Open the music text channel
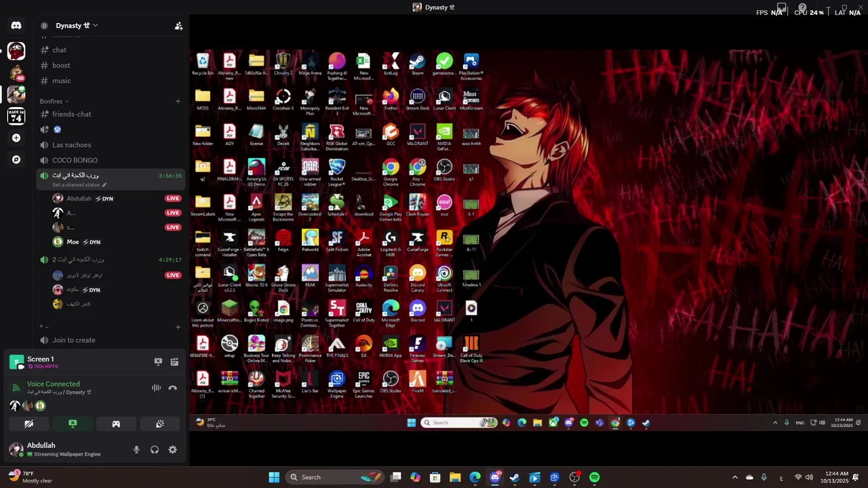Screen dimensions: 868x488 [x=110, y=81]
